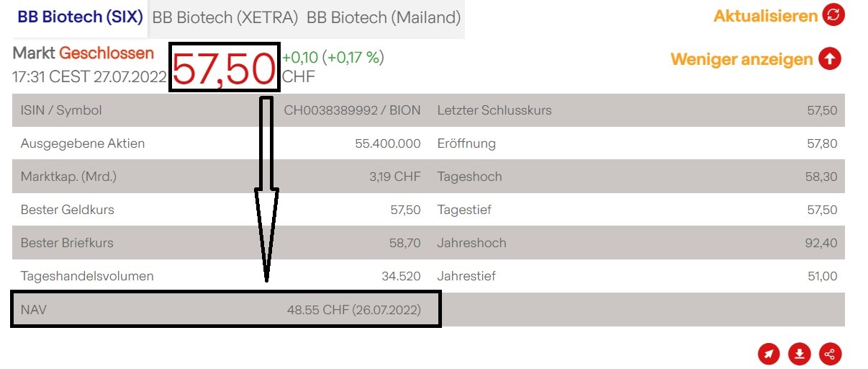The width and height of the screenshot is (868, 369).
Task: Open the BB Biotech (XETRA) tab
Action: pos(225,17)
